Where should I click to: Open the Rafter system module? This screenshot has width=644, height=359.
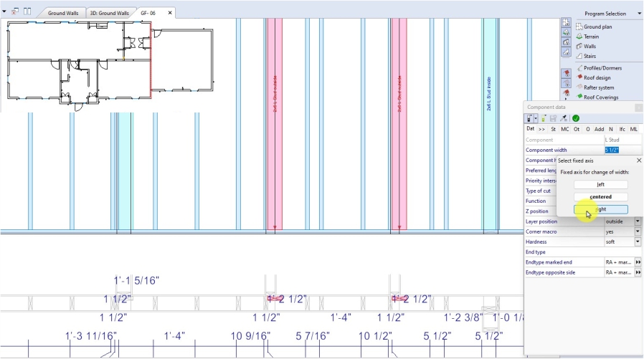point(598,87)
